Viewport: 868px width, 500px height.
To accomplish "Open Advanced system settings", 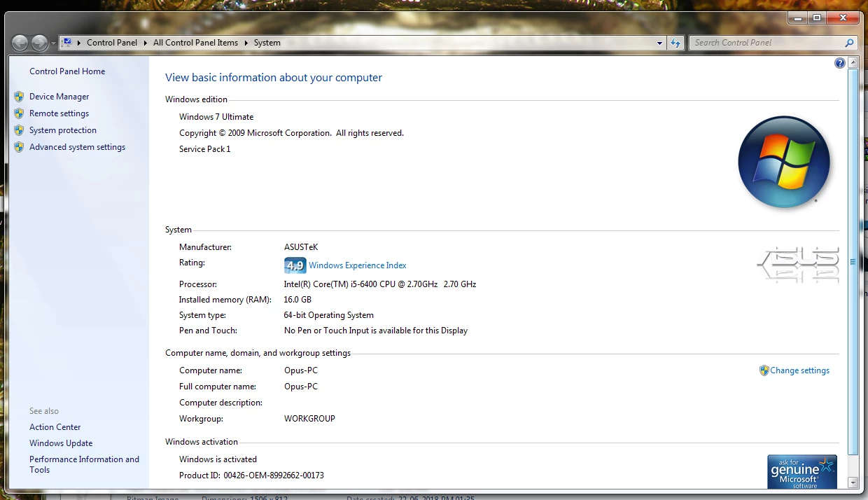I will [77, 147].
